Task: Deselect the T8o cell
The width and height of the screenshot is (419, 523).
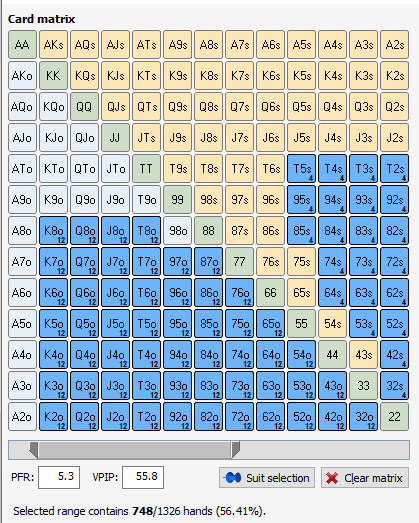Action: (146, 231)
